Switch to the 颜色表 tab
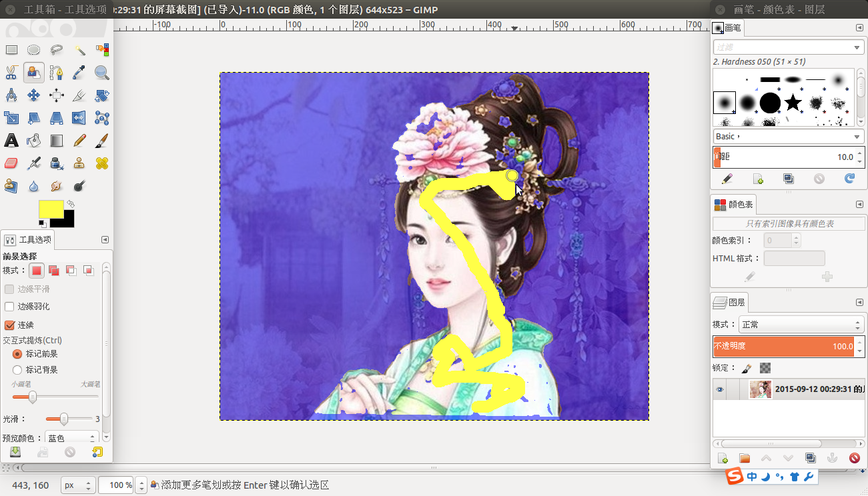This screenshot has height=496, width=868. (734, 205)
